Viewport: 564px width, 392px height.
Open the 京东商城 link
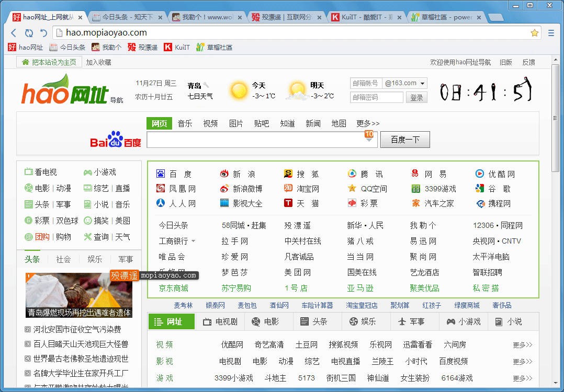(173, 288)
